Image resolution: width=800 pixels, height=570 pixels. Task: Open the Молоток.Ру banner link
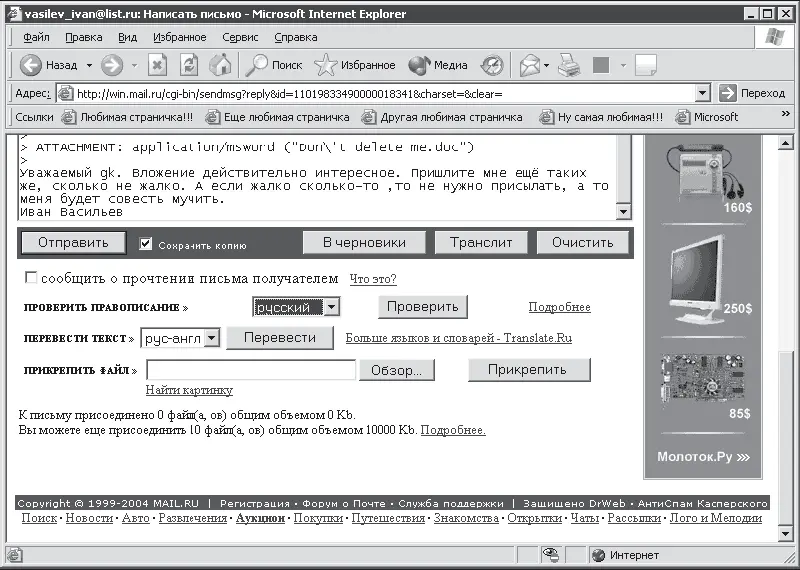point(703,457)
